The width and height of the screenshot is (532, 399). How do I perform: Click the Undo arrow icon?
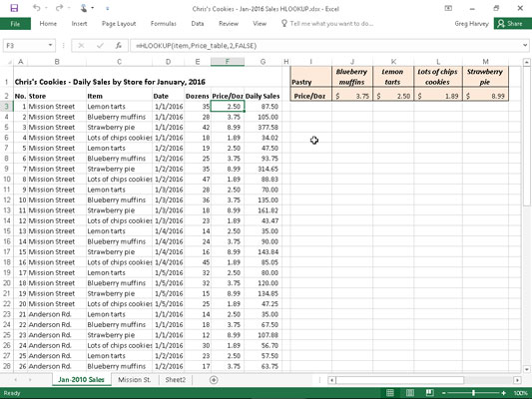pyautogui.click(x=36, y=8)
